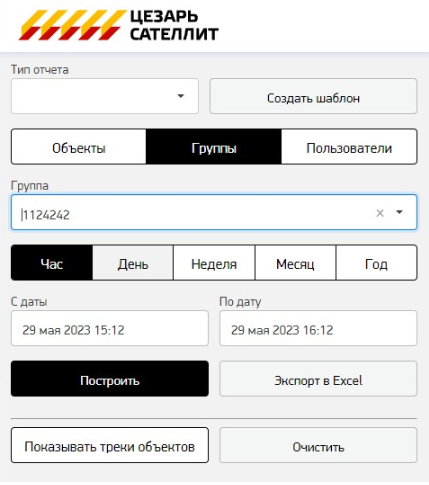Toggle Показывать треки объектов

click(110, 445)
